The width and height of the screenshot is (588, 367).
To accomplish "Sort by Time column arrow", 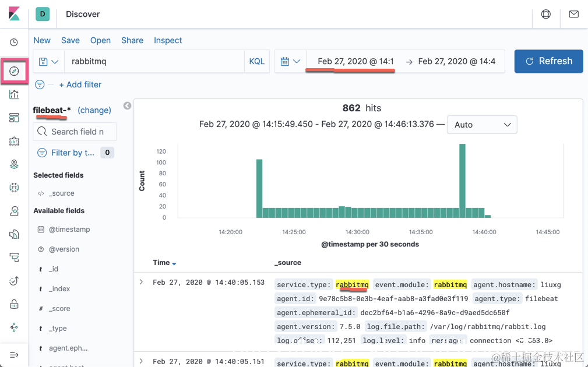I will (174, 263).
